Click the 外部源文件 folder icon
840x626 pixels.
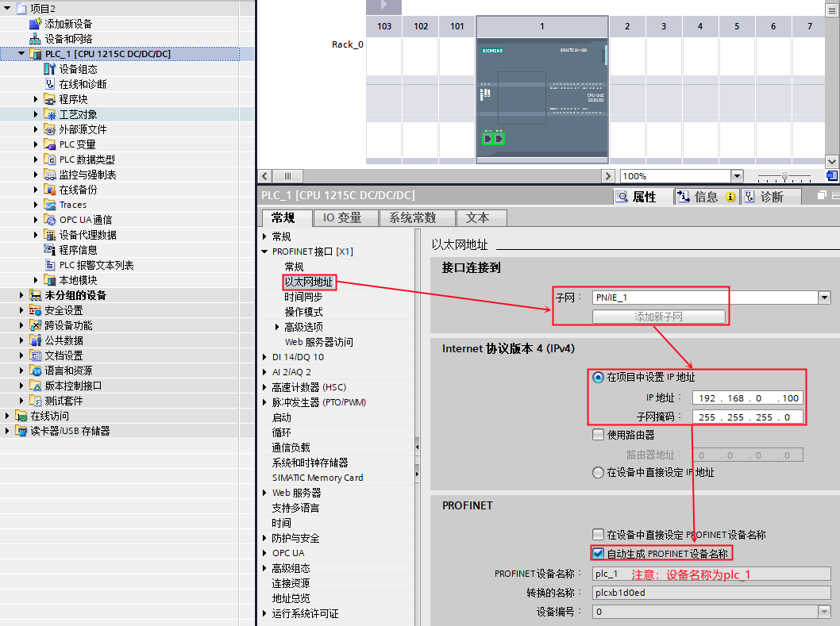tap(49, 129)
